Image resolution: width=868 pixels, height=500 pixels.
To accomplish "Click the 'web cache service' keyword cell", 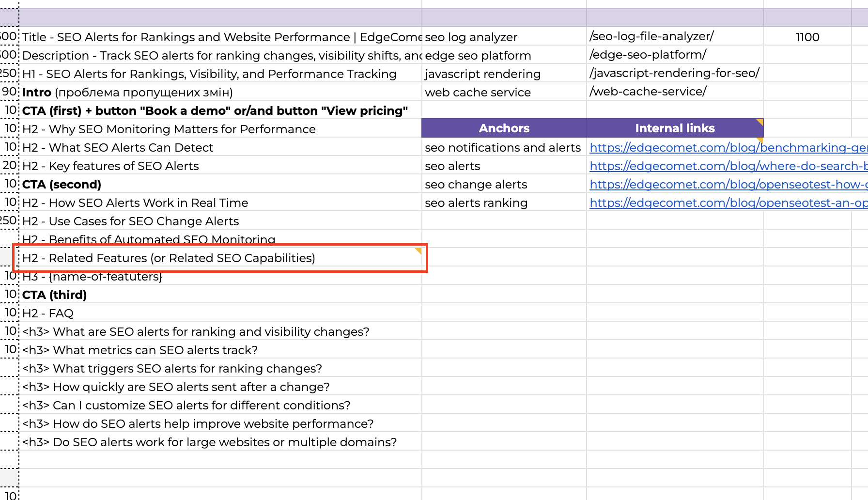I will [x=504, y=92].
